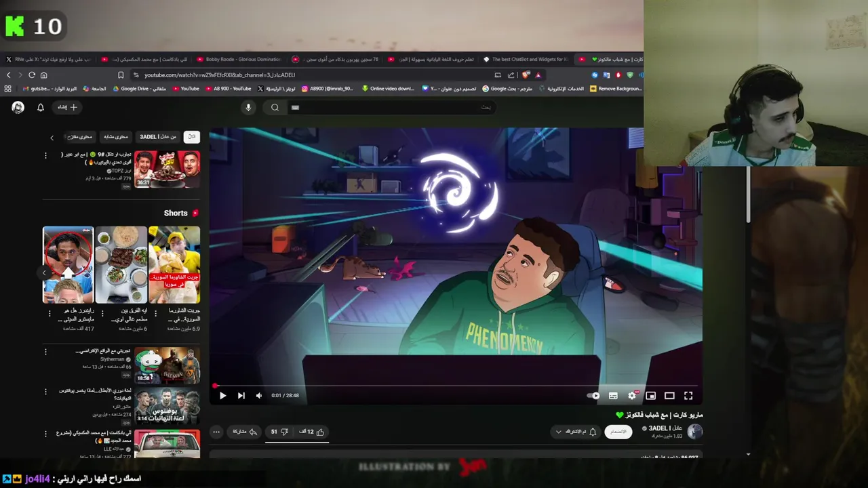Mute the player volume speaker icon
This screenshot has width=868, height=488.
258,396
